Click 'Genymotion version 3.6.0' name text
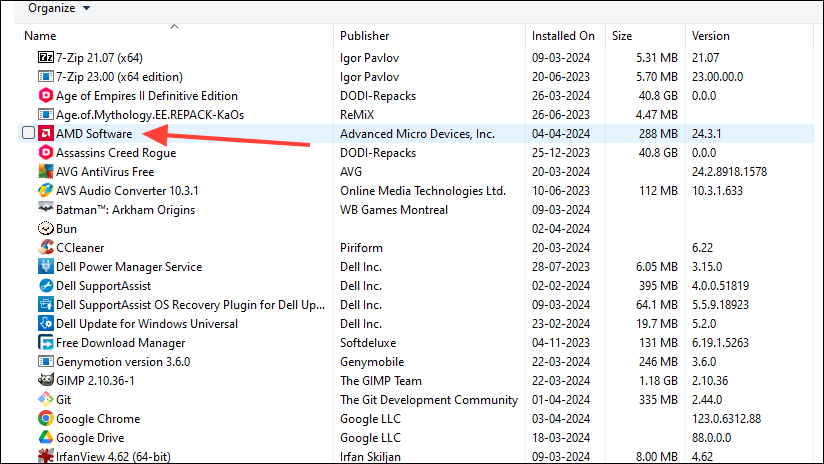This screenshot has width=824, height=464. click(x=123, y=362)
